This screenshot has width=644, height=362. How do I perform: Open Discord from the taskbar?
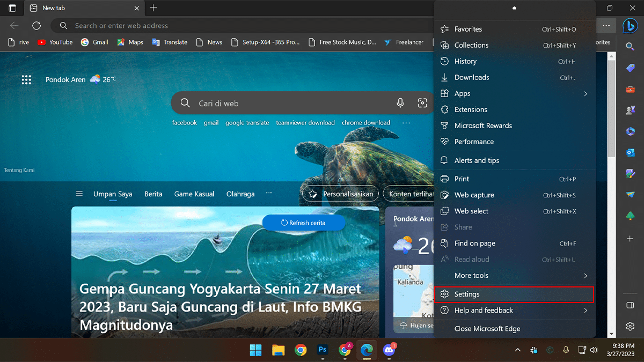click(389, 350)
